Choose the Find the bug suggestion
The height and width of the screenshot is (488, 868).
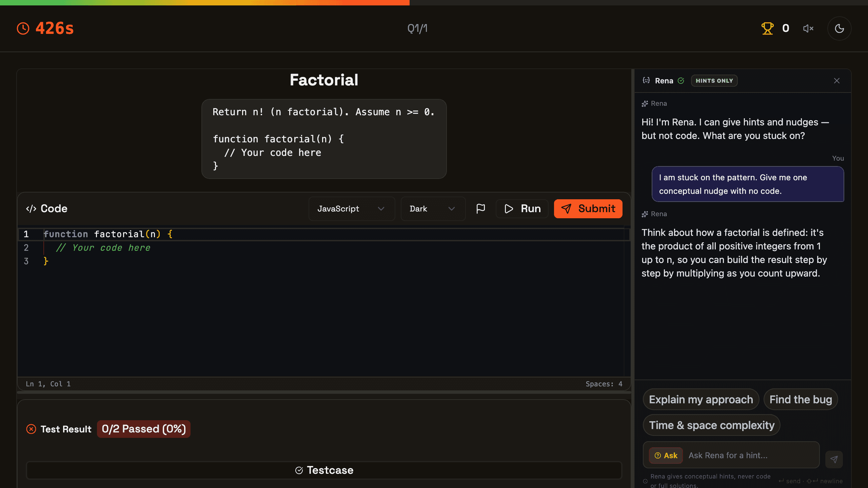(801, 400)
